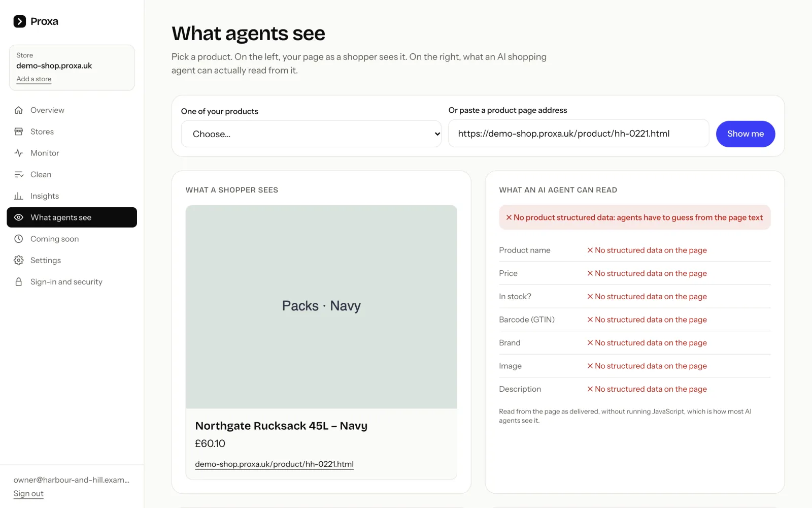The width and height of the screenshot is (812, 508).
Task: Click the owner@harbour-and-hill account email
Action: click(x=72, y=480)
